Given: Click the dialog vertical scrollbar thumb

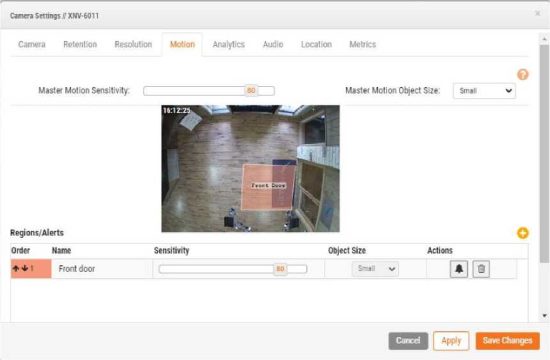Looking at the screenshot, I should tap(544, 154).
